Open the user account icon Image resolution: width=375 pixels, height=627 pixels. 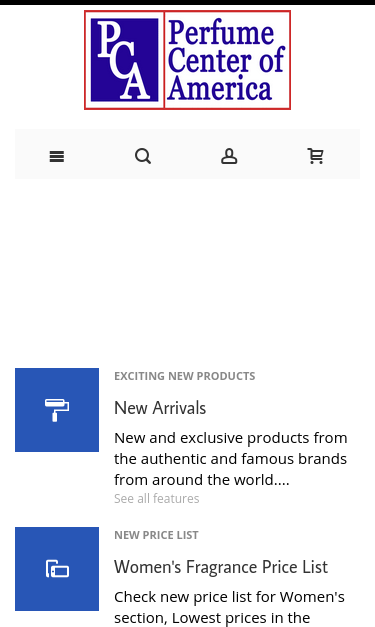[x=229, y=156]
